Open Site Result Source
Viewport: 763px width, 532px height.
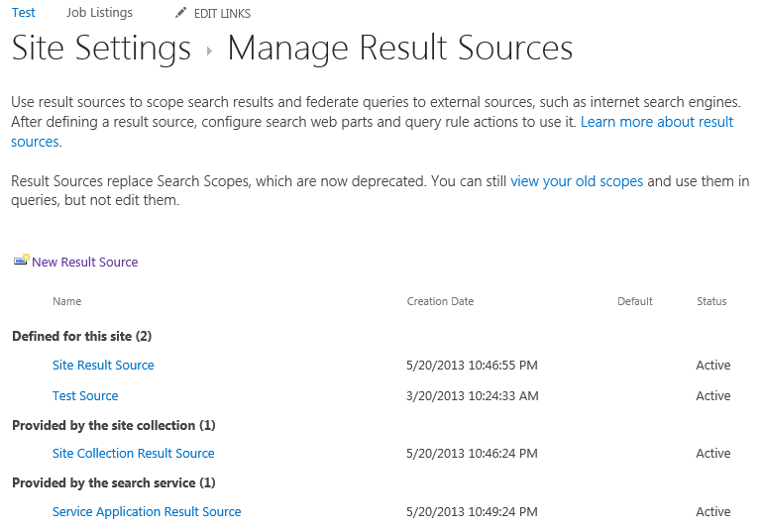103,366
